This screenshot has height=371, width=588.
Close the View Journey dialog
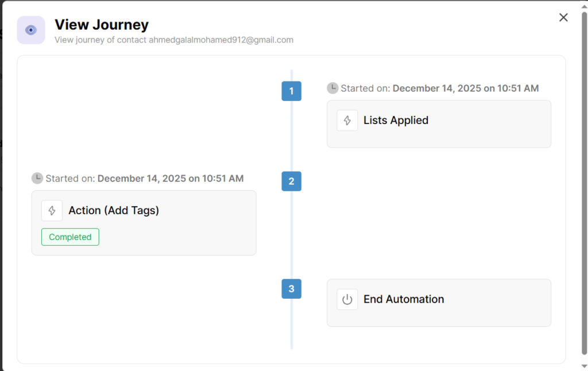(x=563, y=17)
